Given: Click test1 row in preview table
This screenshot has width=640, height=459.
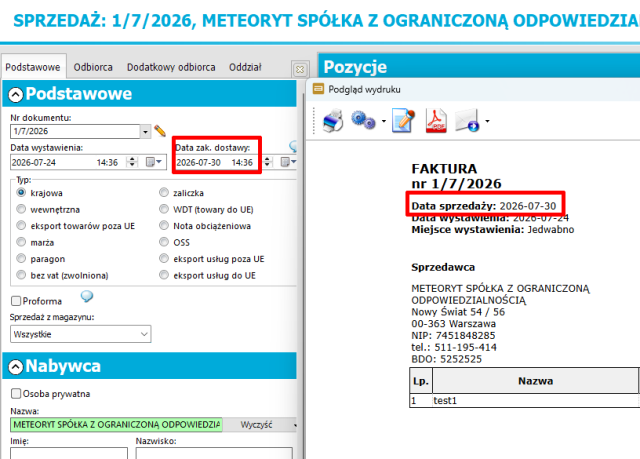Looking at the screenshot, I should [x=524, y=401].
